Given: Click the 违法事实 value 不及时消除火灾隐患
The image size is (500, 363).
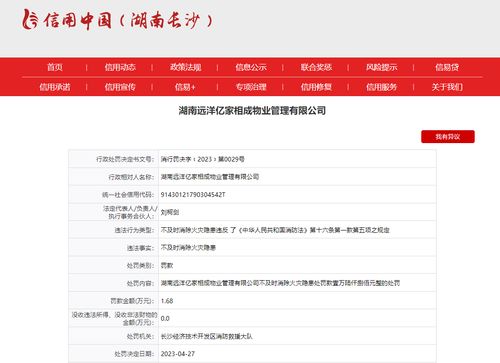Looking at the screenshot, I should pyautogui.click(x=188, y=248).
